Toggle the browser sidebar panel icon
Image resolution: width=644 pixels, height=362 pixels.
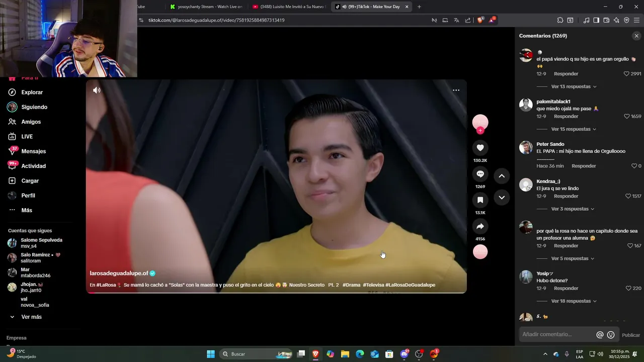tap(596, 20)
